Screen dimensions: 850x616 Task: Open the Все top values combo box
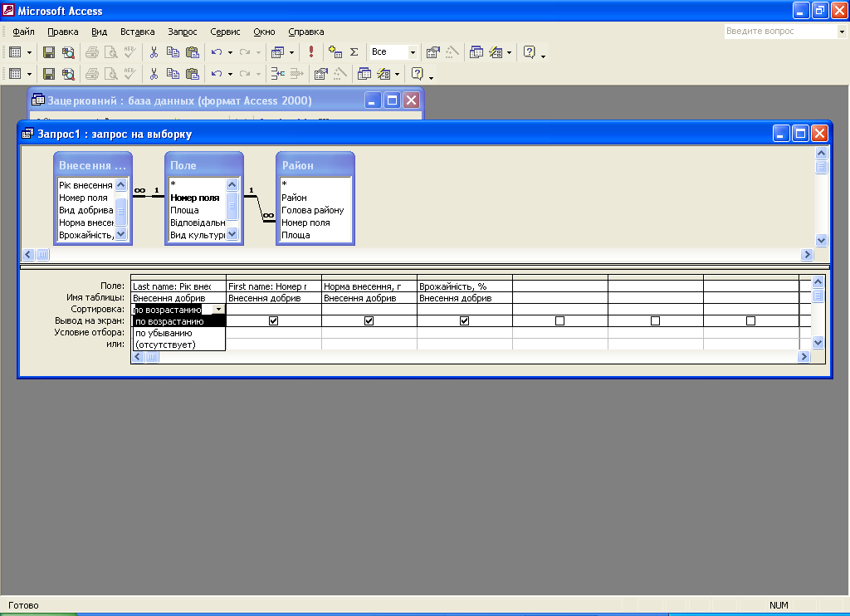click(x=412, y=52)
